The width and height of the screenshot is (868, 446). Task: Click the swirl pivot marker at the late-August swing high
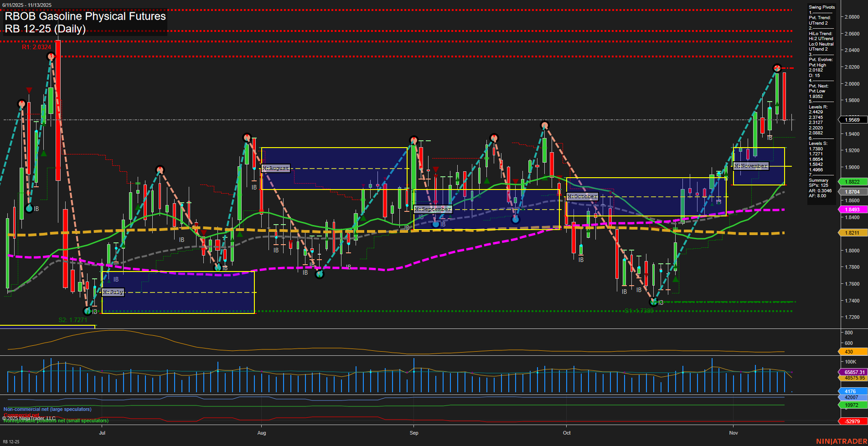pos(413,140)
